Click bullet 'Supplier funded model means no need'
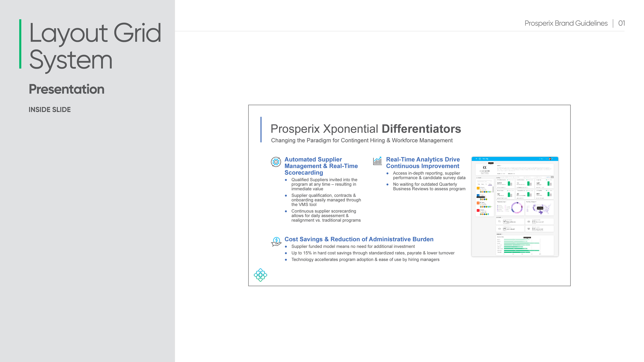 point(353,246)
